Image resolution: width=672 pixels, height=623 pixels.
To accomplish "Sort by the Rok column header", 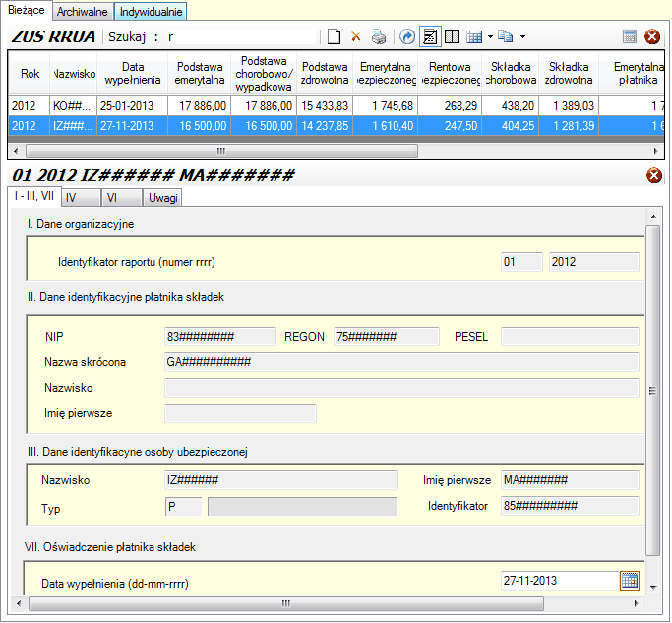I will pyautogui.click(x=30, y=73).
